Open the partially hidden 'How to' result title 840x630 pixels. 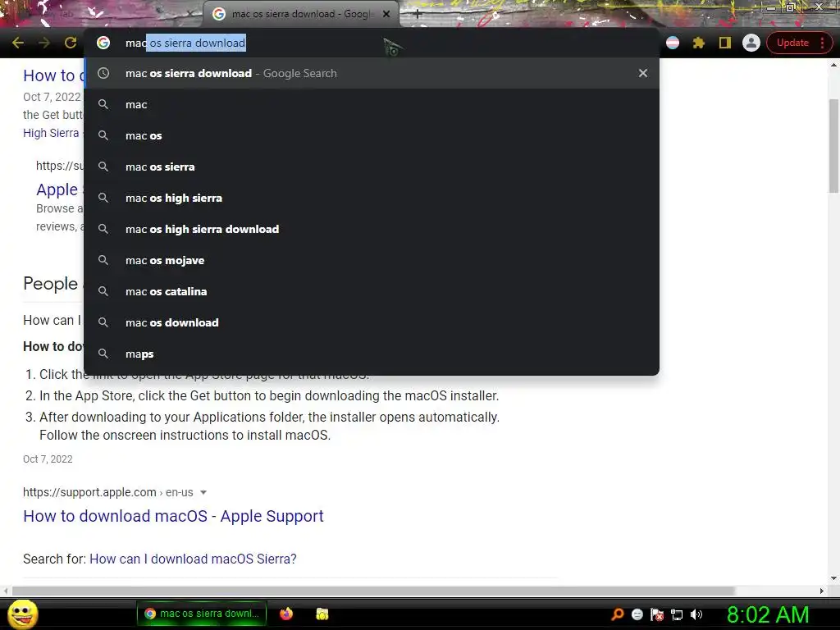pos(52,75)
